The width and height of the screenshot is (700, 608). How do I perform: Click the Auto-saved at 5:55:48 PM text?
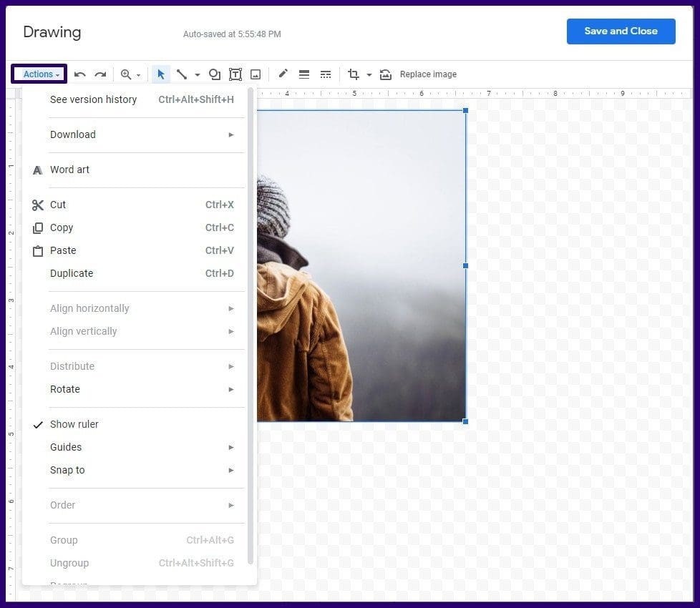point(232,34)
